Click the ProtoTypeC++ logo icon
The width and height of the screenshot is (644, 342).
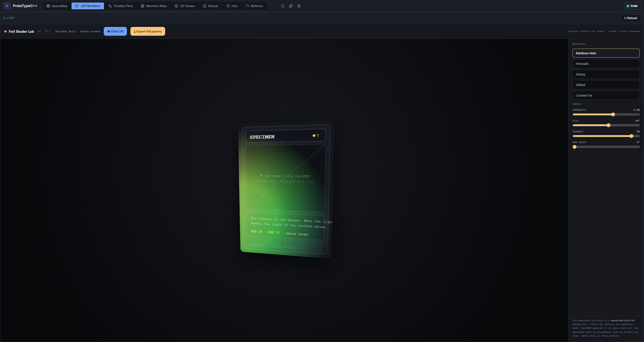7,6
